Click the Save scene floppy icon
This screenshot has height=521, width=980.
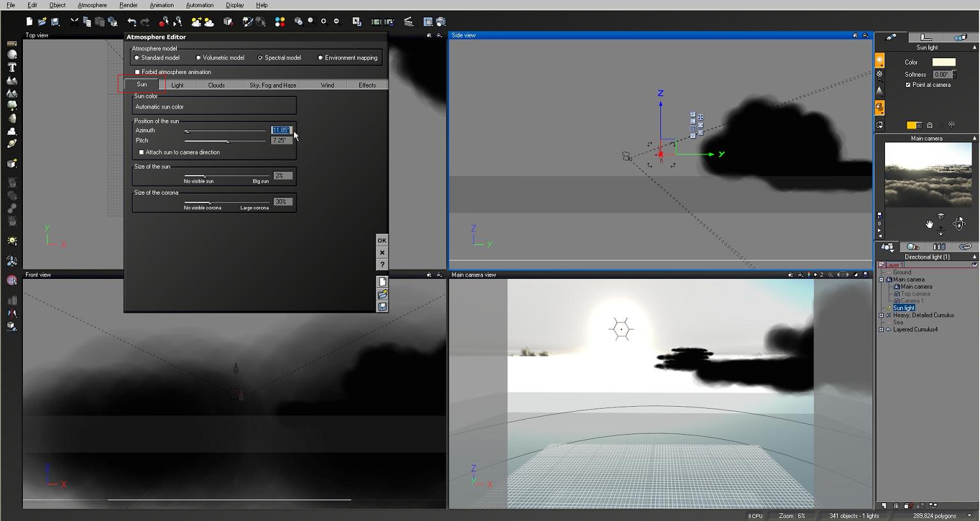[56, 22]
